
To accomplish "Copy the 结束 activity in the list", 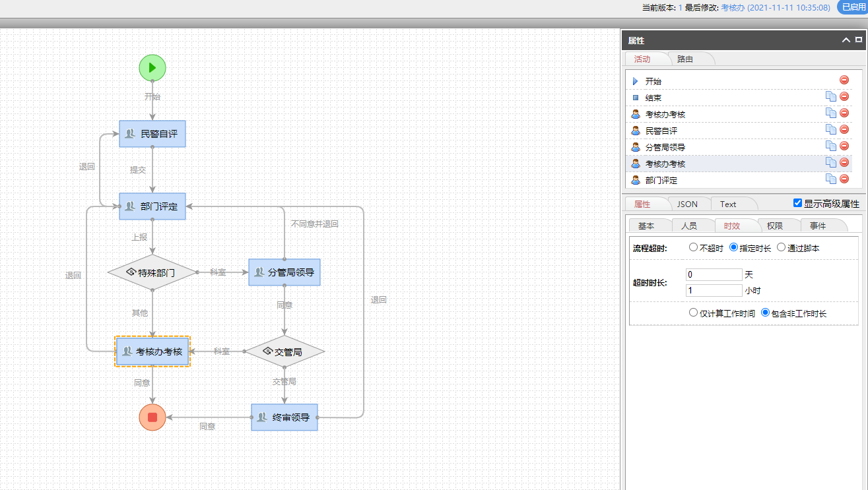I will pos(831,96).
